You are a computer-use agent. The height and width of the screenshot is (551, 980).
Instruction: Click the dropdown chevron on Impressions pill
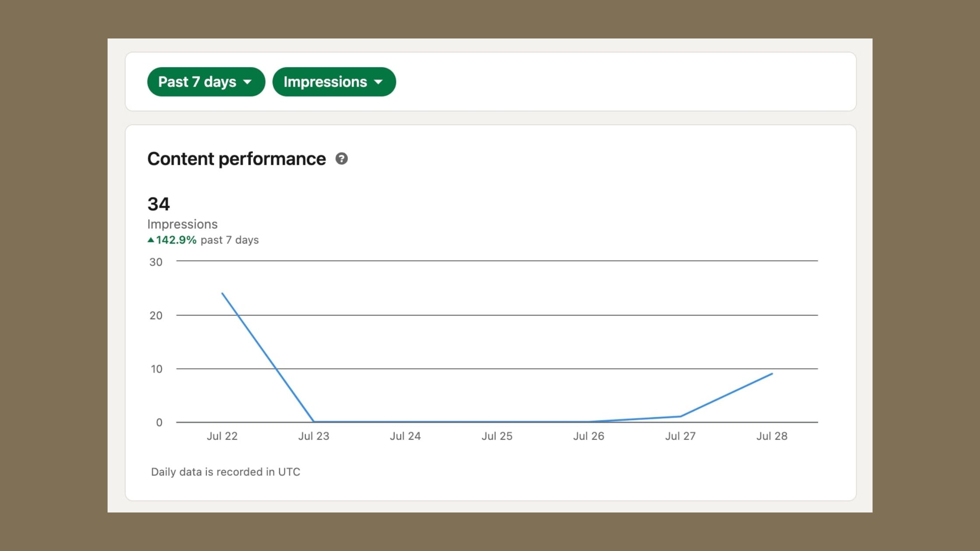378,82
